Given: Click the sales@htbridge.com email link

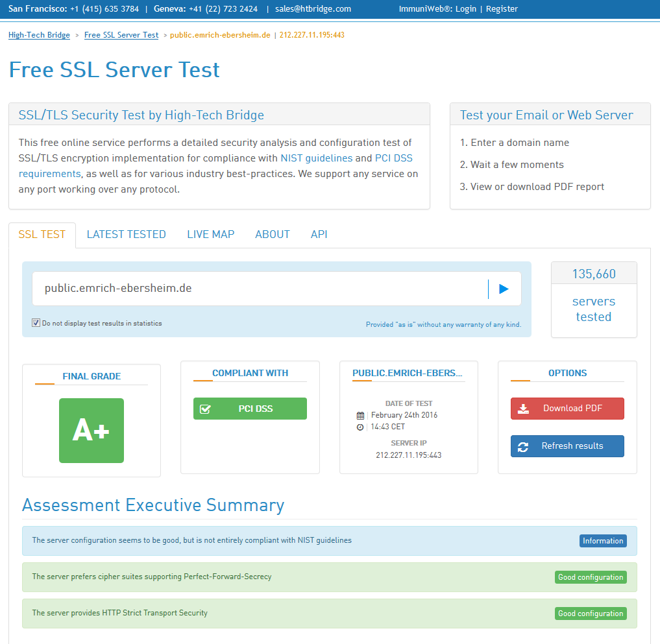Looking at the screenshot, I should 313,9.
